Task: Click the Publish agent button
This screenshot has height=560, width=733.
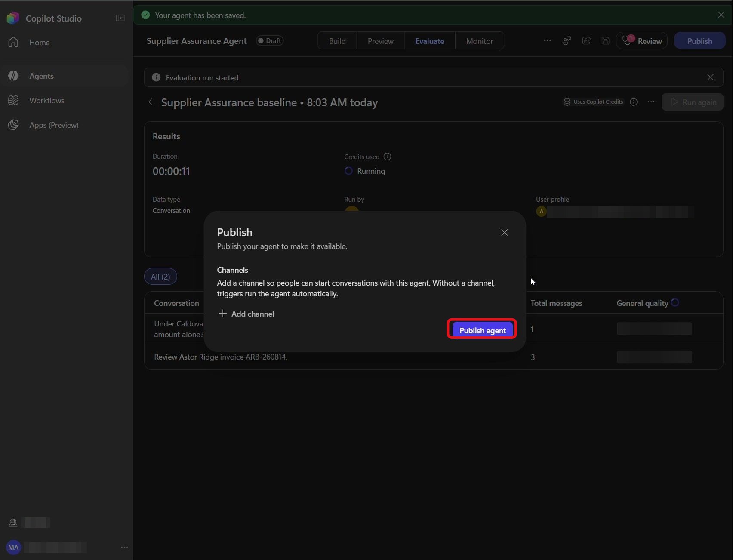Action: coord(482,330)
